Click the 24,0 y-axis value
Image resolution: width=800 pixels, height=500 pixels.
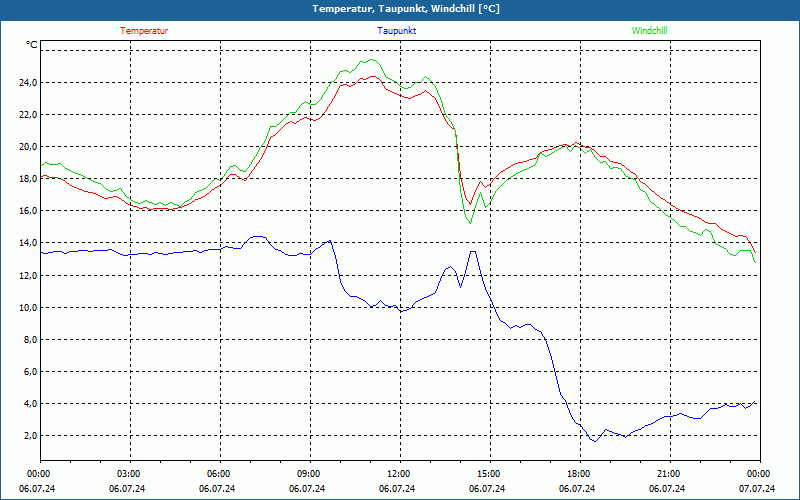click(28, 83)
